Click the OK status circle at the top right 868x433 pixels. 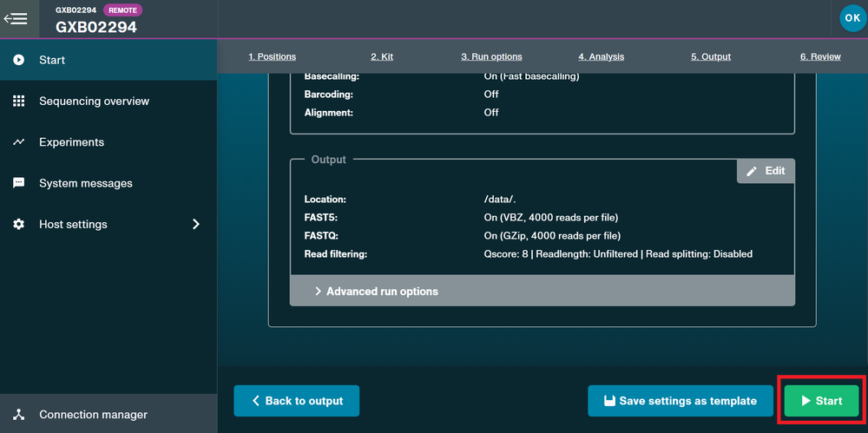point(852,18)
